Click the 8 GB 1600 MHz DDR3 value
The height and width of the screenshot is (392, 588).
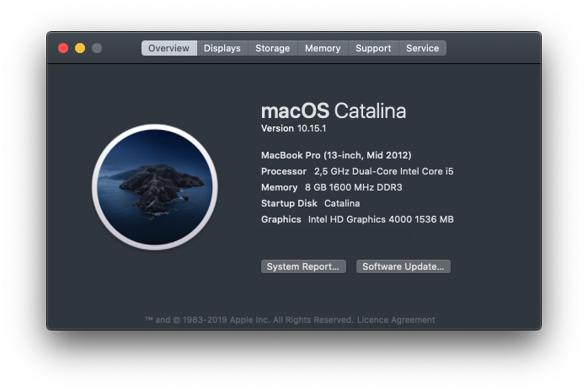(x=354, y=187)
